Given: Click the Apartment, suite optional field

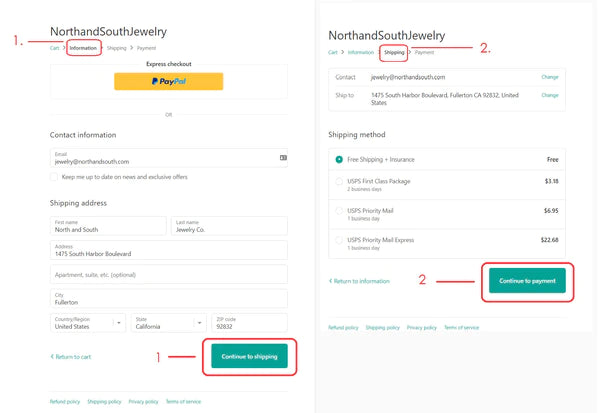Looking at the screenshot, I should (169, 275).
